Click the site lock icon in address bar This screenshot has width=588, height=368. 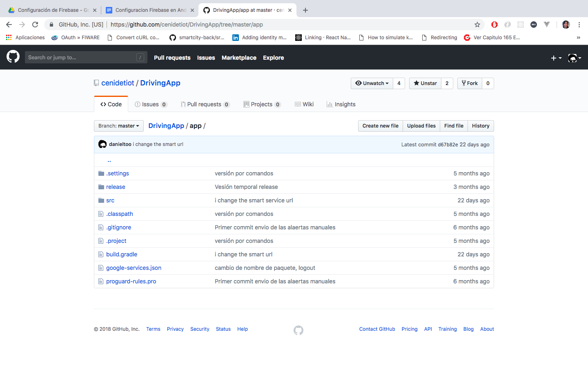51,25
